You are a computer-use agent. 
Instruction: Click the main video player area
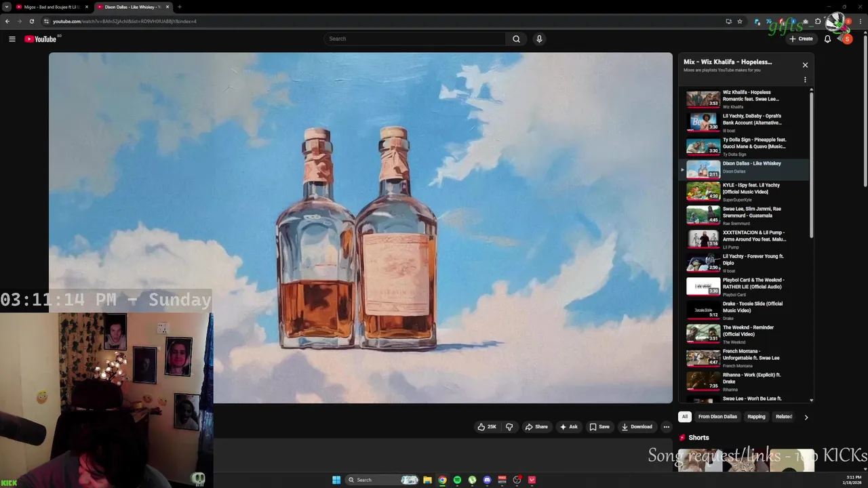[361, 228]
